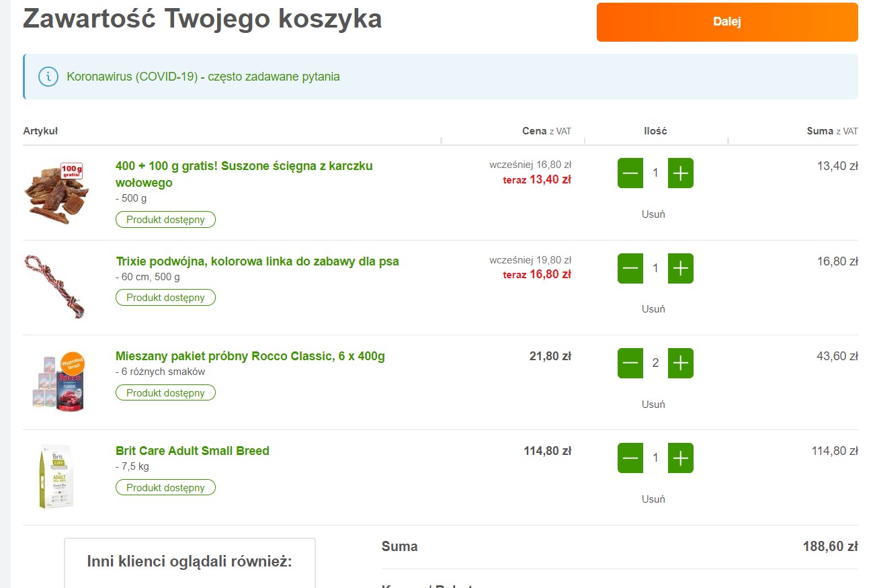Open Rocco Classic cans product image
Screen dimensions: 871x588
(x=58, y=381)
